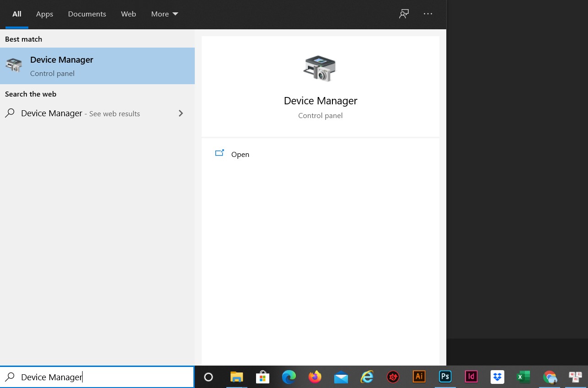588x388 pixels.
Task: Click the search box magnifier icon
Action: point(10,377)
